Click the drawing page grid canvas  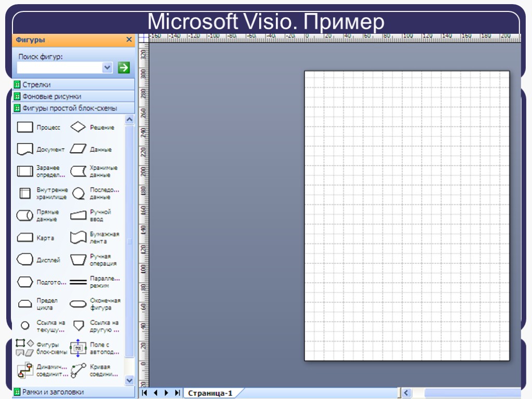point(407,216)
